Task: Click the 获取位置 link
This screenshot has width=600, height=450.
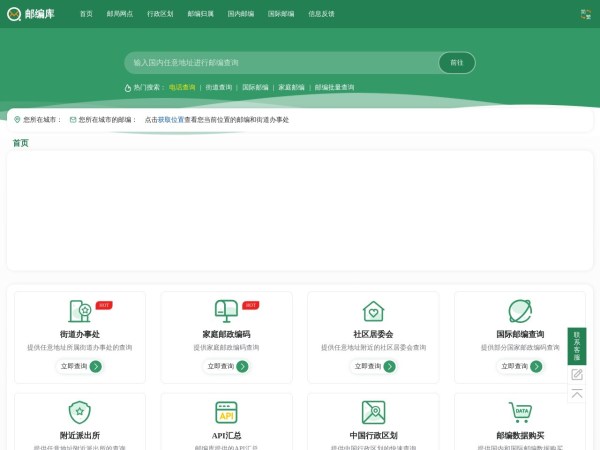Action: (x=170, y=120)
